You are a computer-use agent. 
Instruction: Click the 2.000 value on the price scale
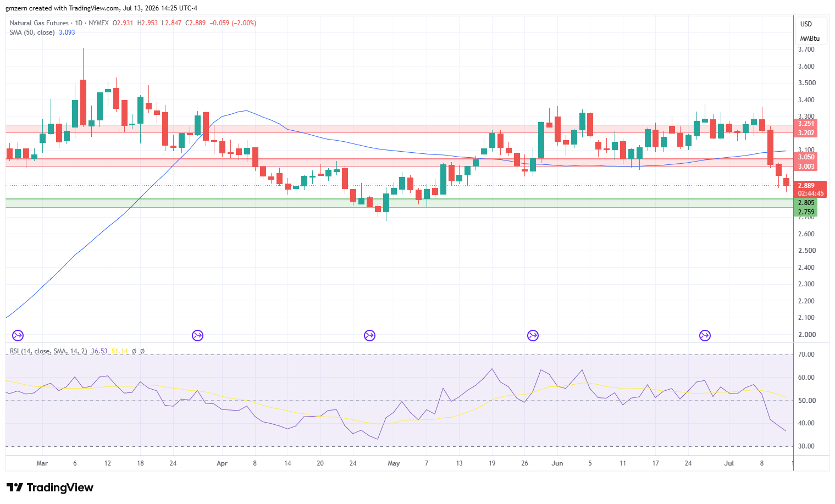[x=806, y=335]
